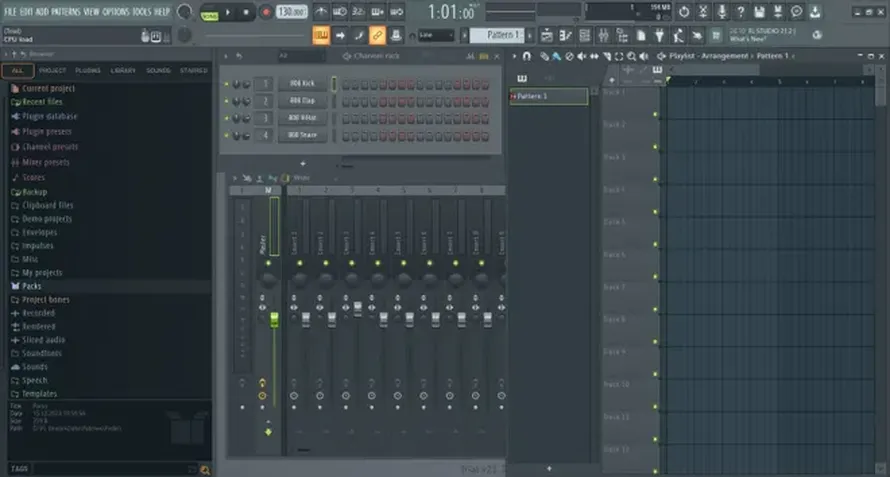Click the plugin picker plug icon
The image size is (890, 477).
pos(660,36)
